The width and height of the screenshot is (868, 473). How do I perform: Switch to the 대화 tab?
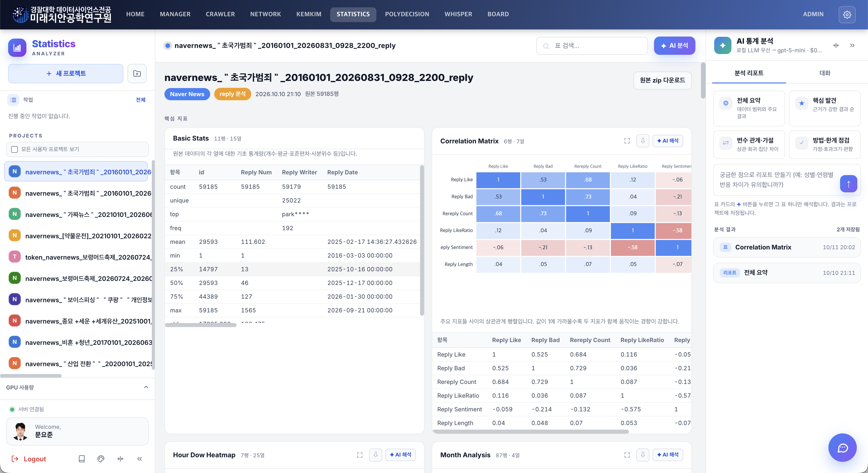(825, 73)
